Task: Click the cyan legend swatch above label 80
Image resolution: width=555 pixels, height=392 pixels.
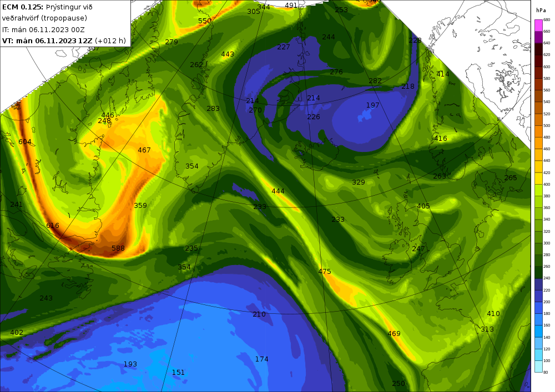Action: point(538,366)
